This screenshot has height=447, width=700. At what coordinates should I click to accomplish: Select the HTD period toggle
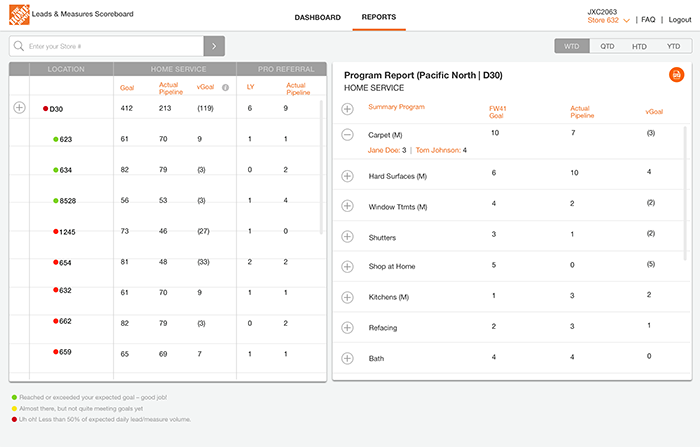pyautogui.click(x=639, y=46)
